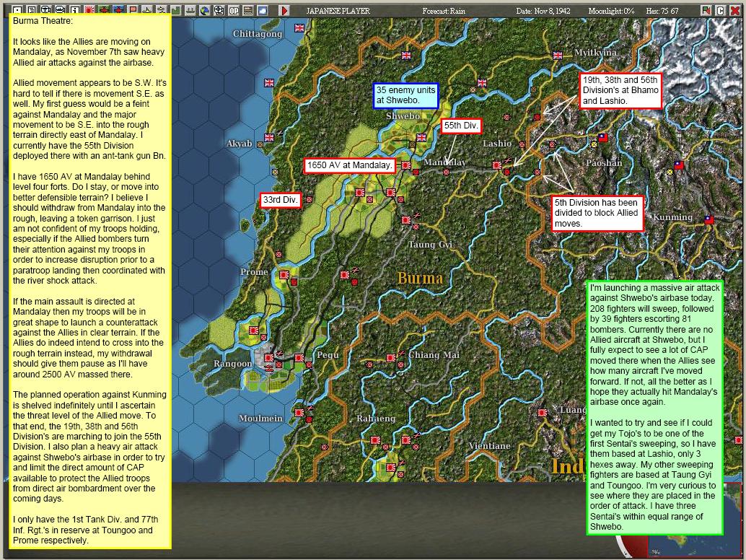Click the 'Rangoon' city label on the map
The height and width of the screenshot is (560, 746).
(232, 364)
